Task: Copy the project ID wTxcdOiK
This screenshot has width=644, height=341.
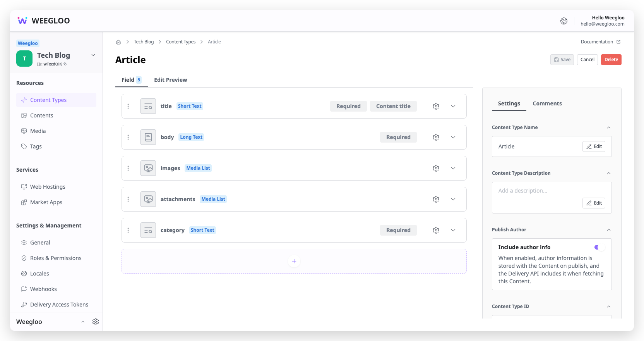Action: point(65,64)
